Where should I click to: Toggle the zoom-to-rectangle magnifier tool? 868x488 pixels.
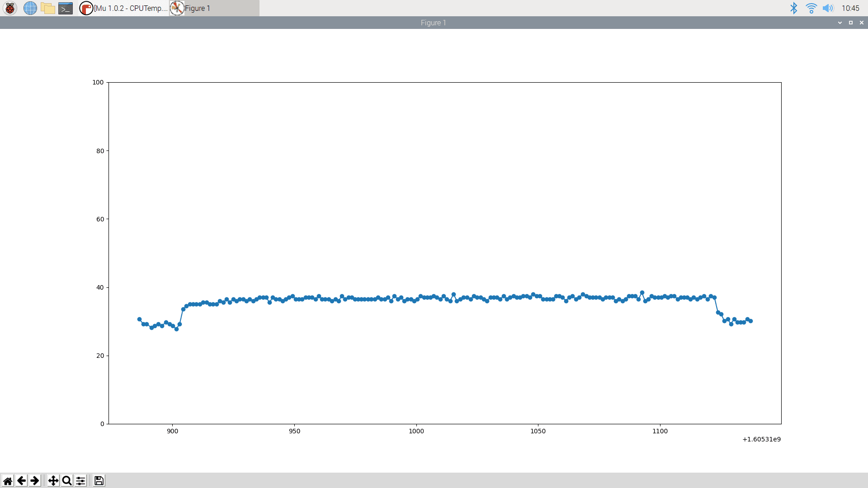tap(67, 481)
